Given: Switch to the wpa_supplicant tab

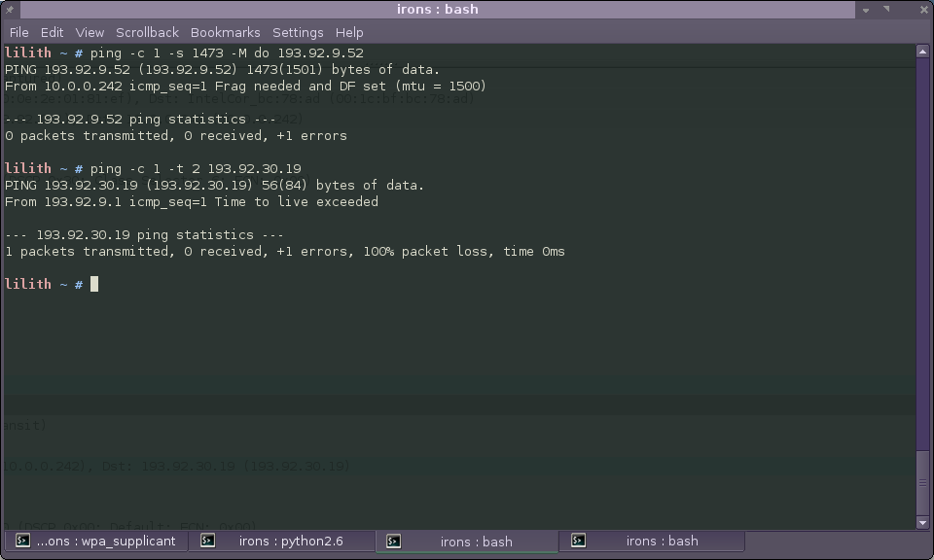Looking at the screenshot, I should coord(96,541).
